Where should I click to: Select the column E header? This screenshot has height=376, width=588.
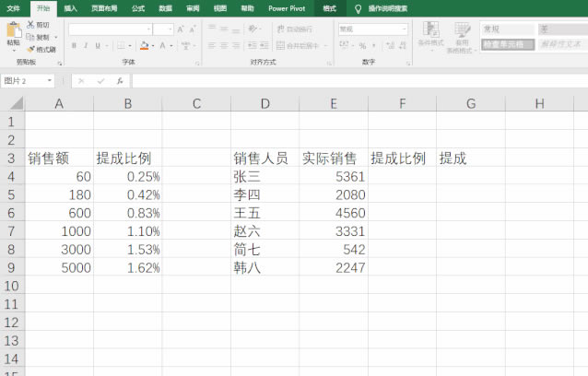coord(334,103)
